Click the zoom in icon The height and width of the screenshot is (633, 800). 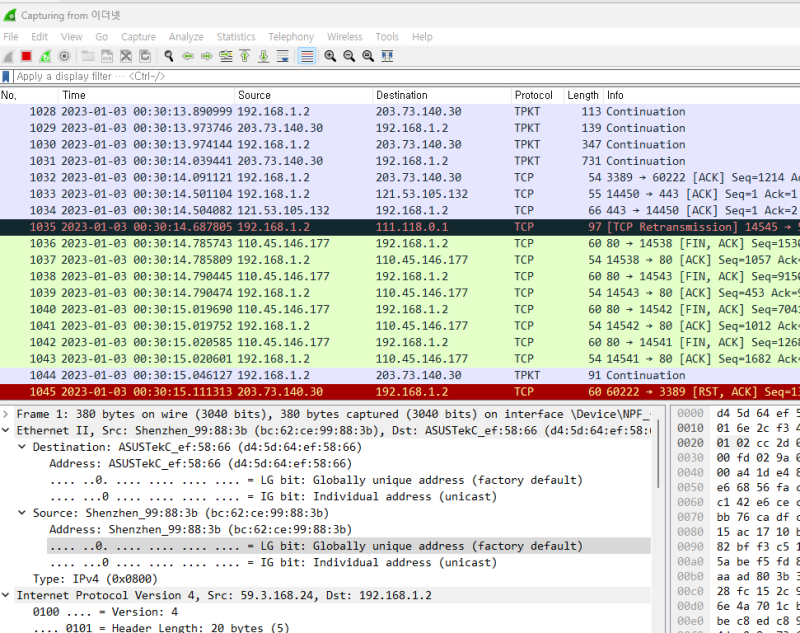(330, 56)
